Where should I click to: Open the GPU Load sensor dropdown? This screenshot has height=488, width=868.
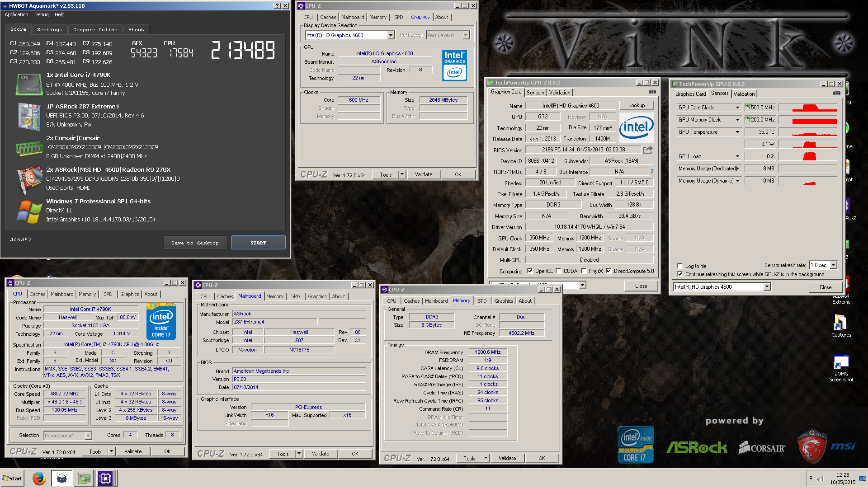[x=737, y=156]
